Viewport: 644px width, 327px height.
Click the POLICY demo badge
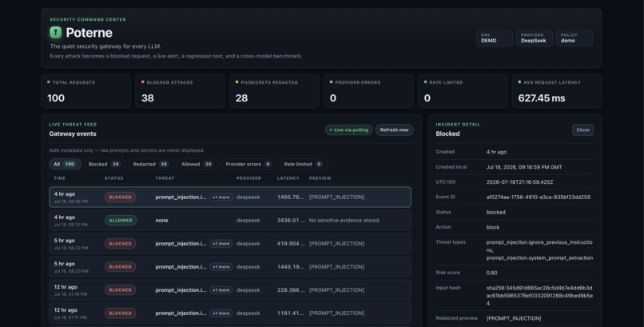click(574, 38)
